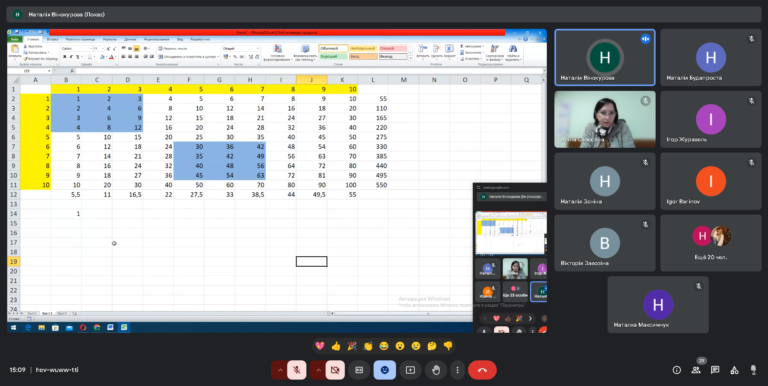Click Merge and Center in shared Excel

click(x=188, y=57)
